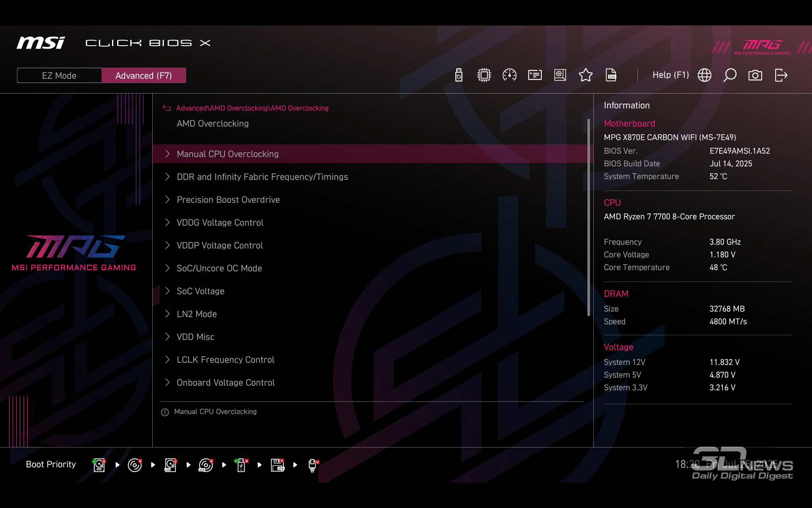
Task: Select the first optical disc boot icon
Action: pyautogui.click(x=135, y=465)
